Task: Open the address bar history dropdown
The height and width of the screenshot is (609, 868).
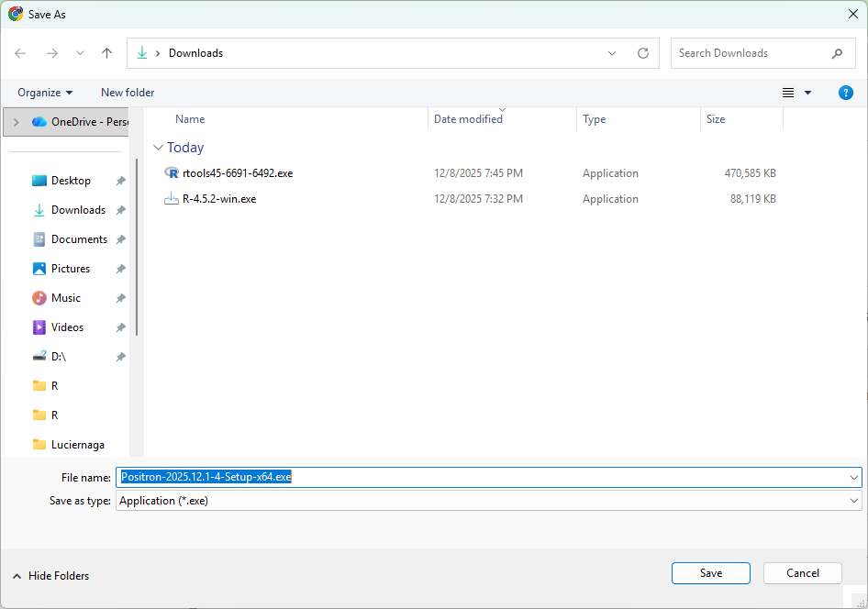Action: [612, 53]
